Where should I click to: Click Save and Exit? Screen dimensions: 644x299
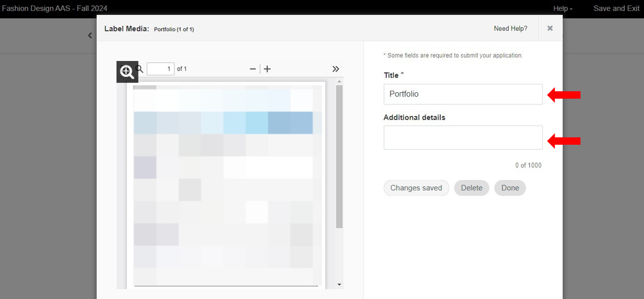pyautogui.click(x=616, y=8)
